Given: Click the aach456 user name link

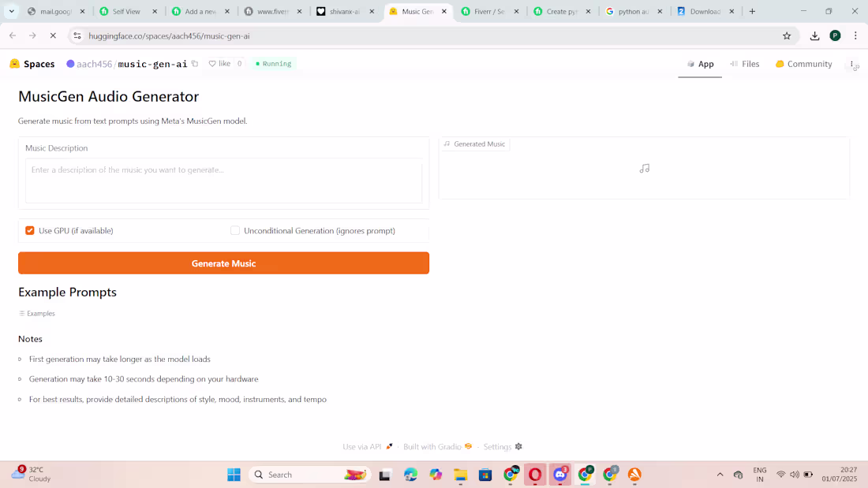Looking at the screenshot, I should (x=94, y=64).
